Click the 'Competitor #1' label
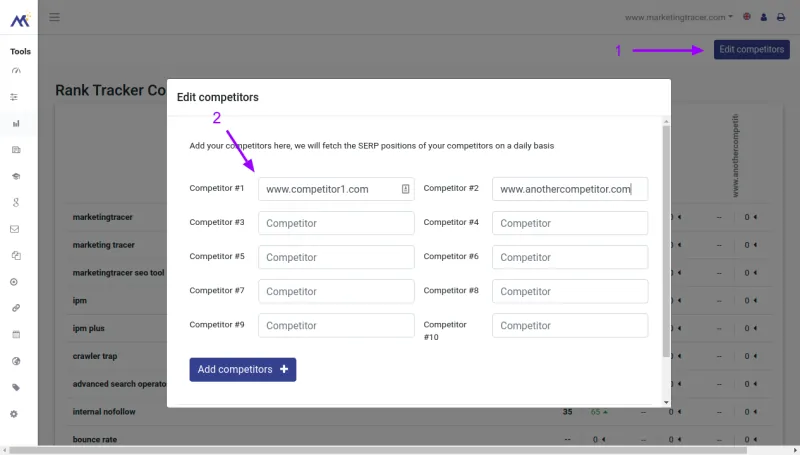800x455 pixels. (x=217, y=188)
